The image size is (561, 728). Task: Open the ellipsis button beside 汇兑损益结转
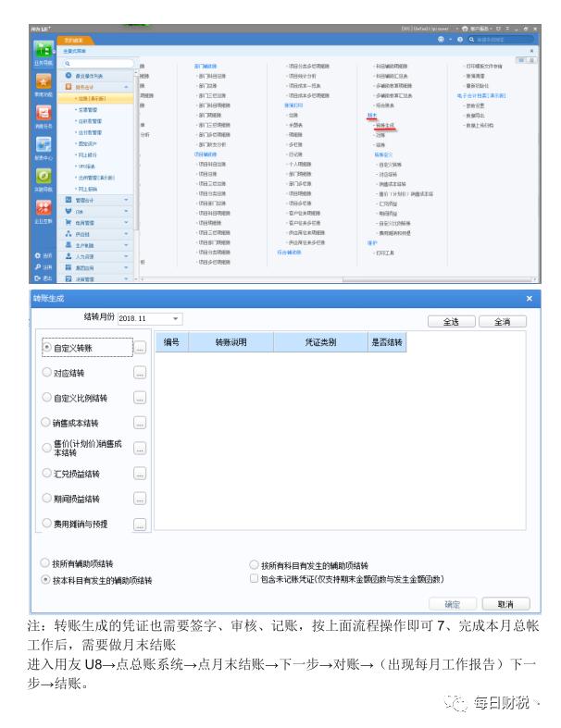(x=140, y=473)
